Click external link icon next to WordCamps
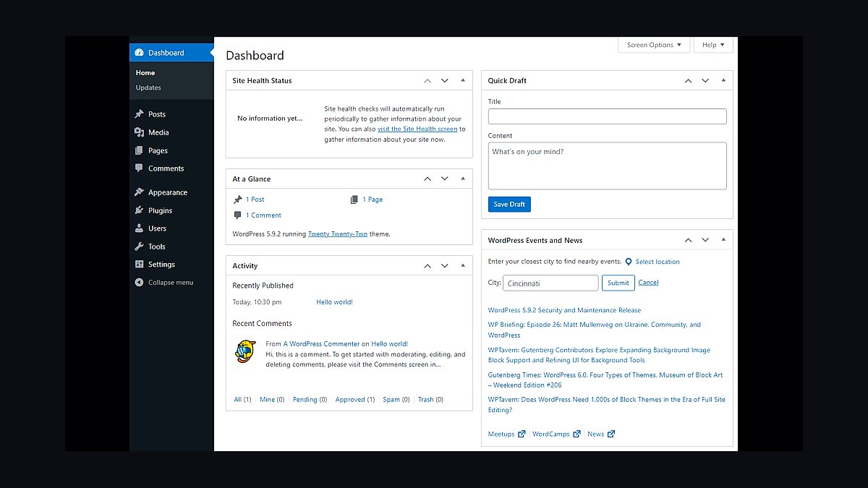This screenshot has height=488, width=868. point(576,434)
